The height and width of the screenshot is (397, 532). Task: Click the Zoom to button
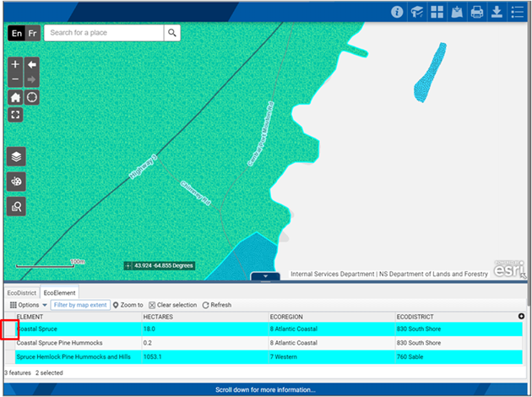[128, 305]
